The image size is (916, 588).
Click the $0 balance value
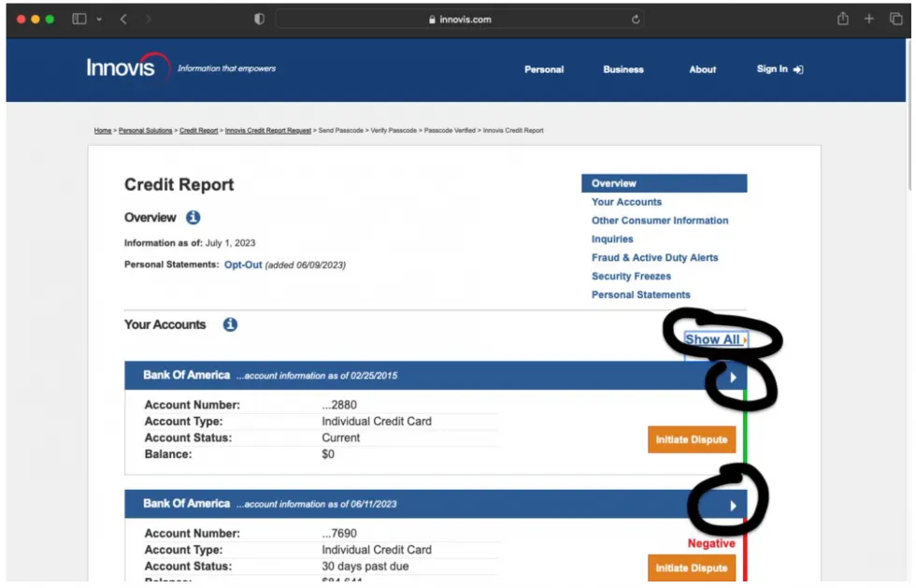tap(328, 454)
